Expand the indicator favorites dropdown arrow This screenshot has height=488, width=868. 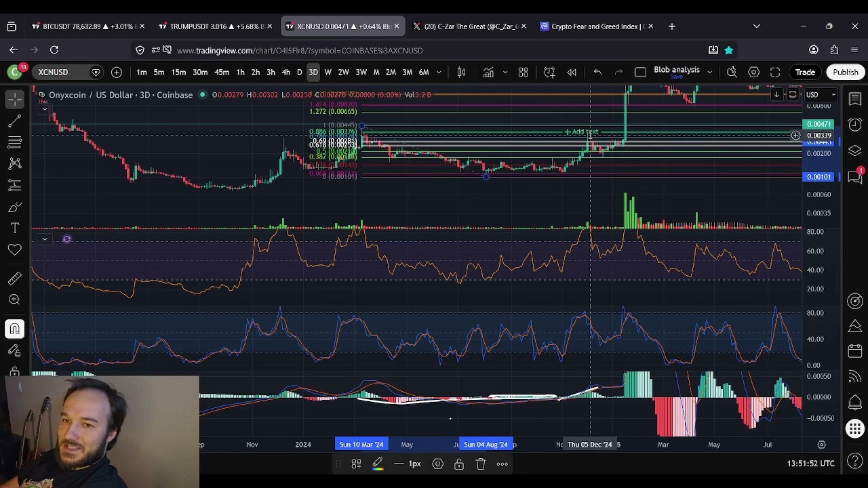point(505,73)
